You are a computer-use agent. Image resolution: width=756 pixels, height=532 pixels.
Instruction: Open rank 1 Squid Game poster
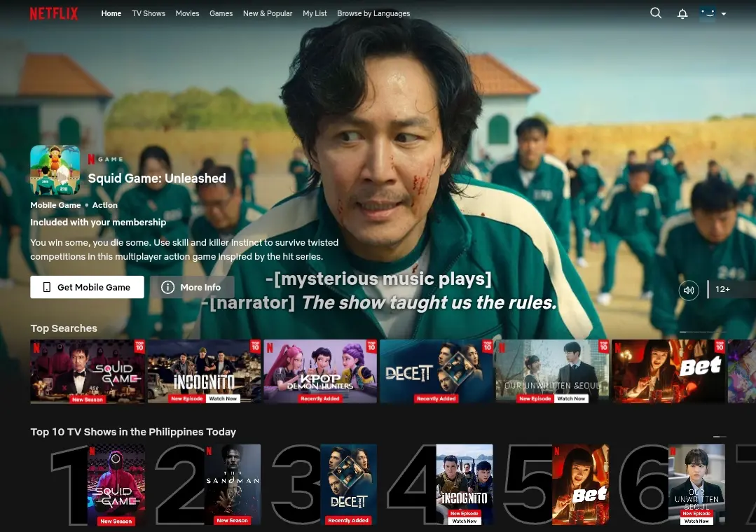pos(116,485)
